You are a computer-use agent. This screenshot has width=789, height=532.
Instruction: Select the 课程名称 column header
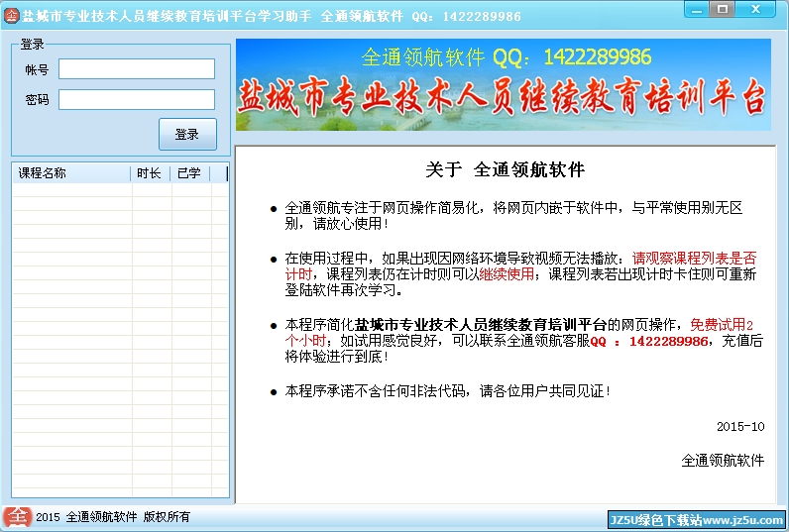71,173
